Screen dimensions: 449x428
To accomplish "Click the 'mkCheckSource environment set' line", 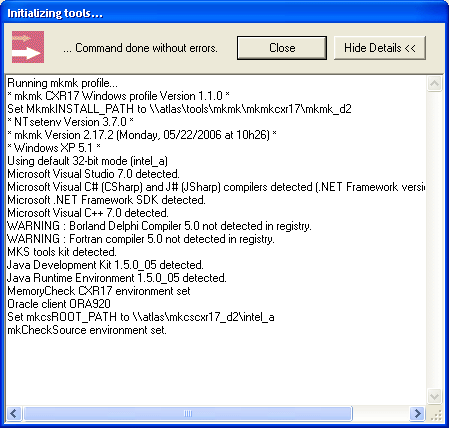I will coord(87,330).
